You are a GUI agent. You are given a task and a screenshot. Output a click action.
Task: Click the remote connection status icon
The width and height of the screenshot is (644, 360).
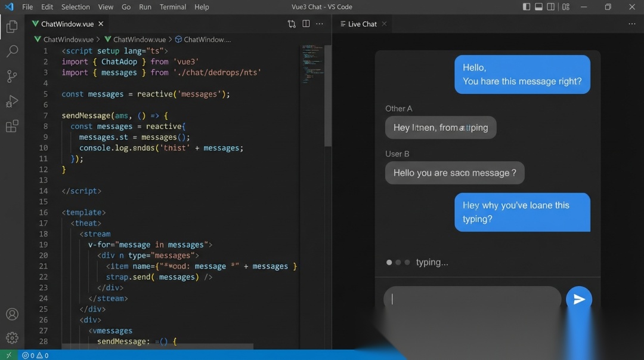coord(8,355)
